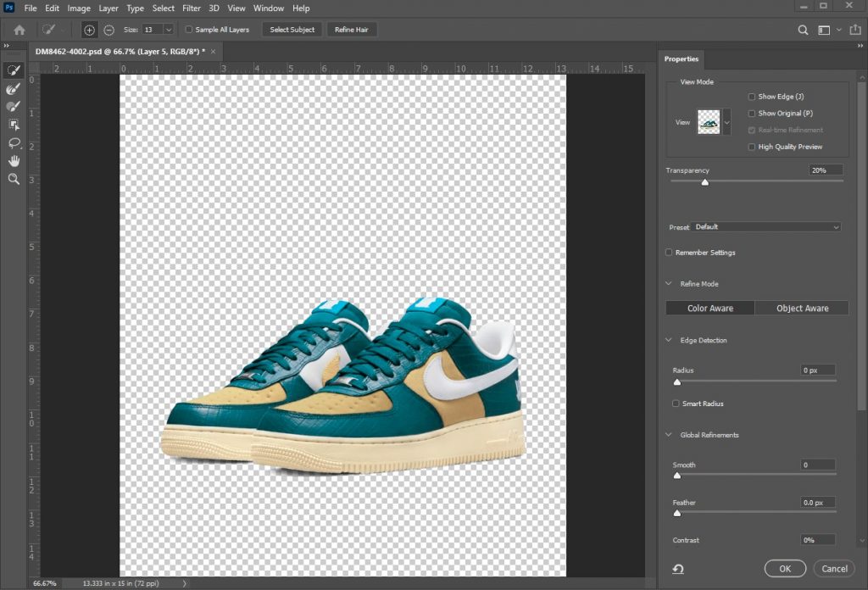Image resolution: width=868 pixels, height=590 pixels.
Task: Click the Cancel button
Action: pyautogui.click(x=834, y=569)
